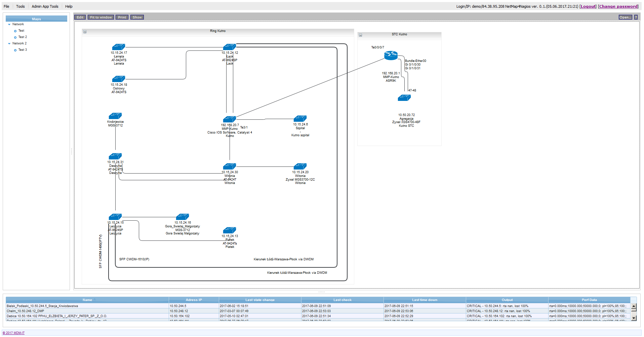644x337 pixels.
Task: Click the Change password link
Action: coord(618,6)
